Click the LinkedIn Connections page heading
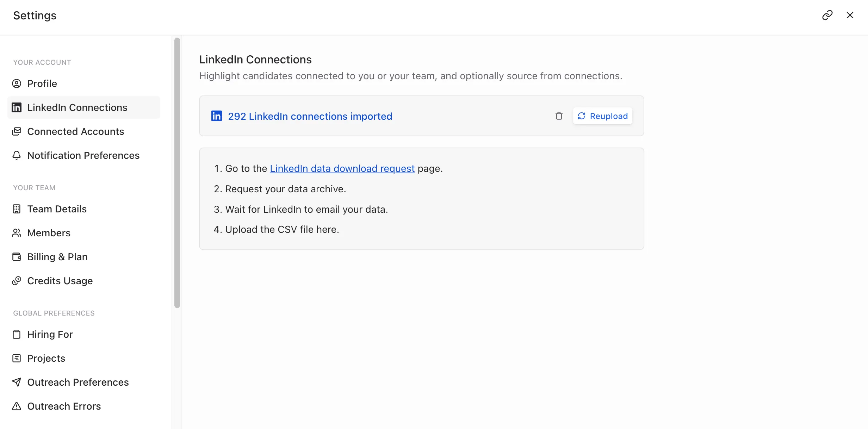868x429 pixels. point(255,60)
